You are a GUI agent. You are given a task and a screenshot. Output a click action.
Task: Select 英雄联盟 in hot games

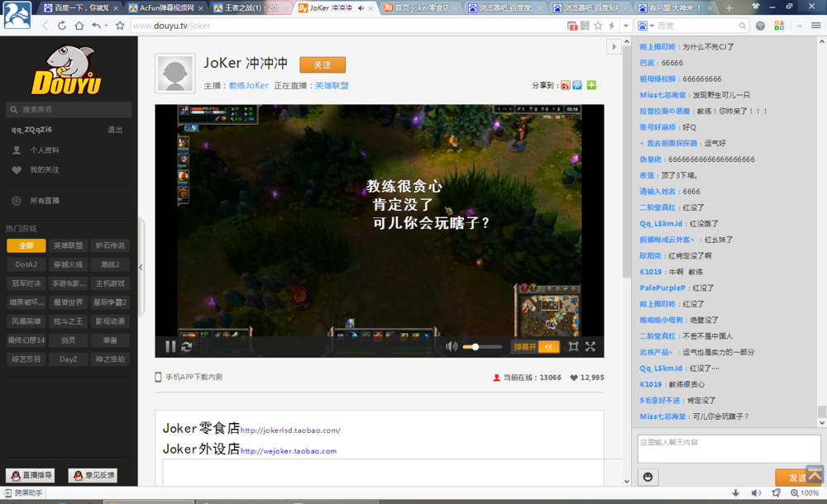pos(68,245)
